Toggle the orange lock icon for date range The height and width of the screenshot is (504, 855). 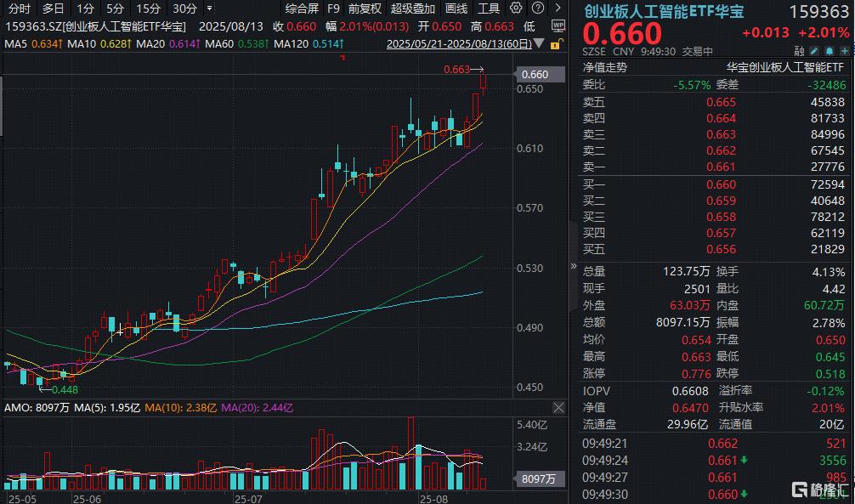click(555, 44)
